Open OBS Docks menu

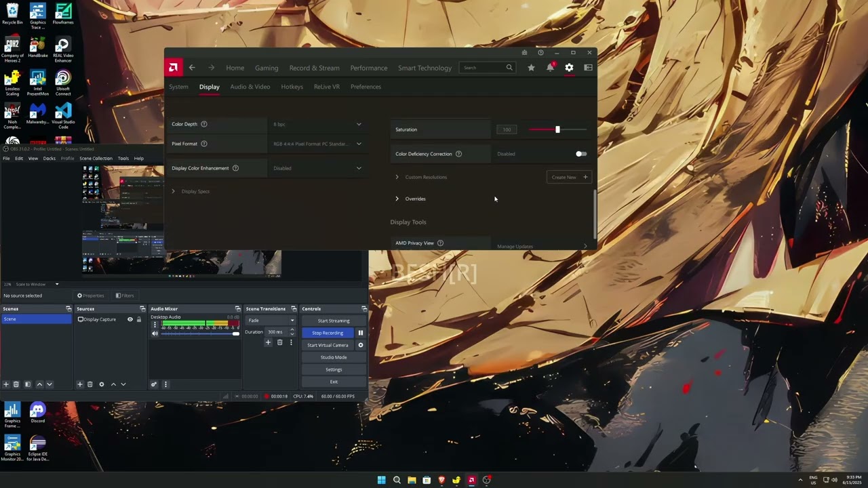(x=50, y=159)
